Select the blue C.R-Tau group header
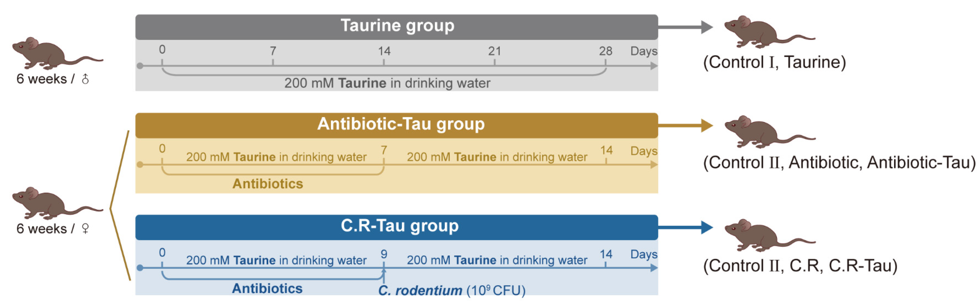The height and width of the screenshot is (301, 980). 396,227
